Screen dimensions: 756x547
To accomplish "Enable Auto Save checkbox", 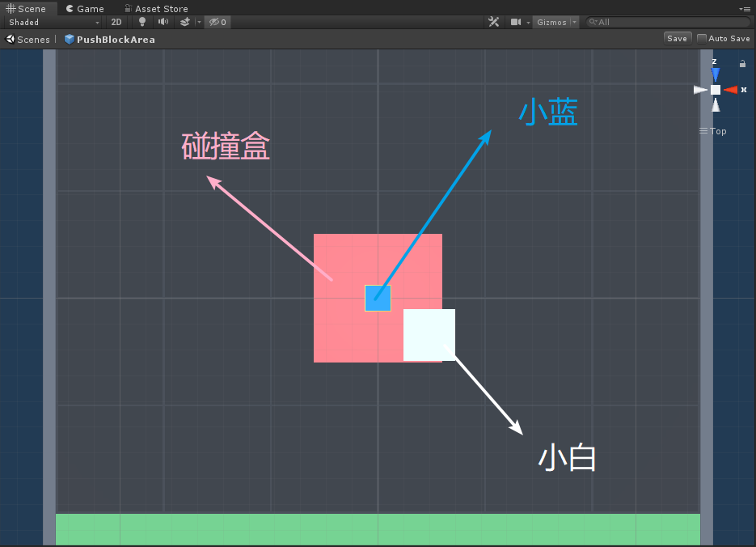I will click(702, 39).
